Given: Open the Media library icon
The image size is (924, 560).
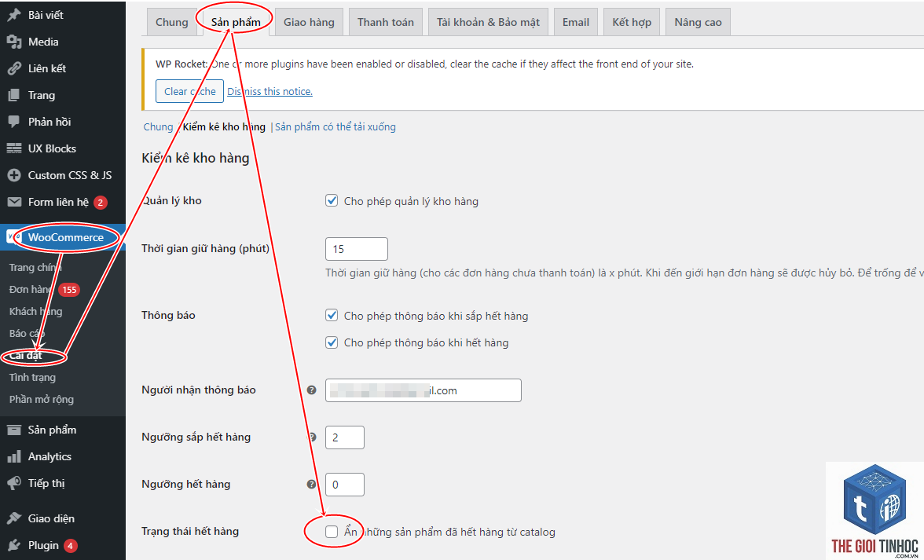Looking at the screenshot, I should point(14,42).
